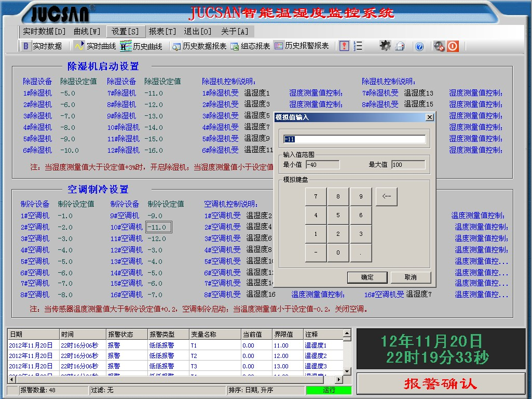Select the alarm row for variable T1

175,345
